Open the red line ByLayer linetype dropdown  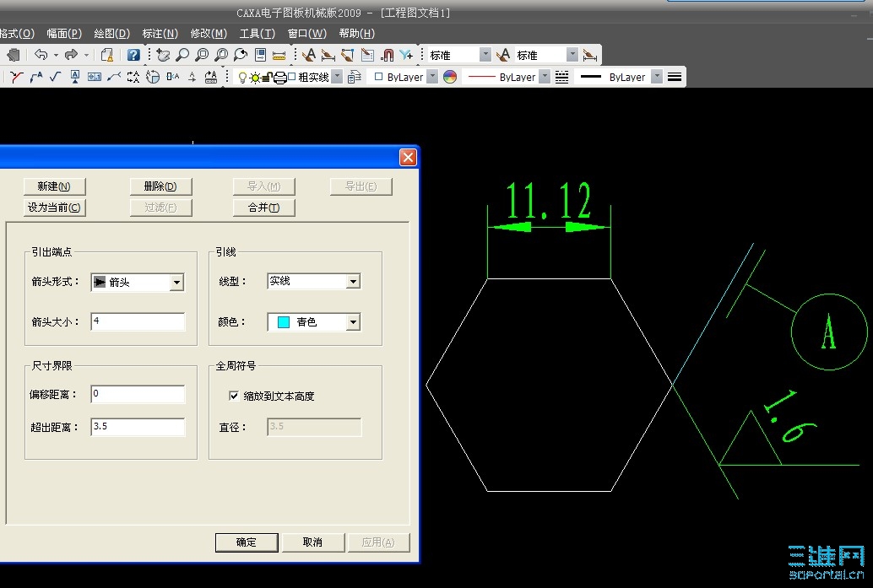coord(545,77)
